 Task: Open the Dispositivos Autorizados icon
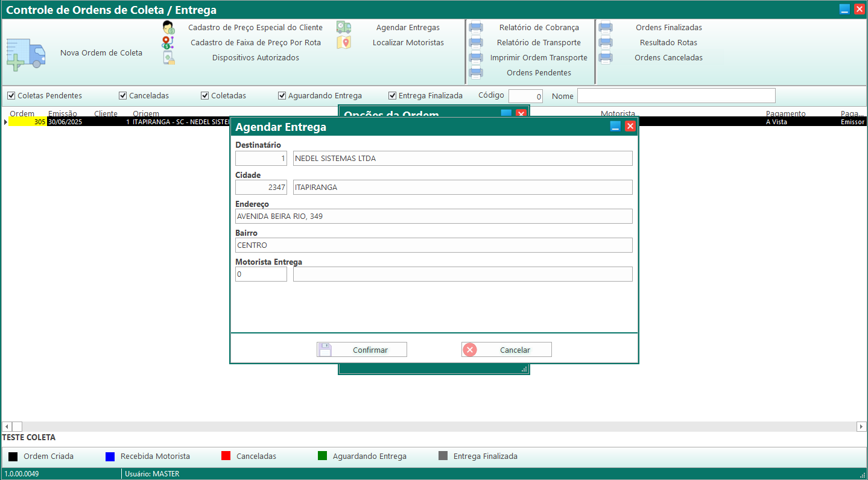(168, 58)
